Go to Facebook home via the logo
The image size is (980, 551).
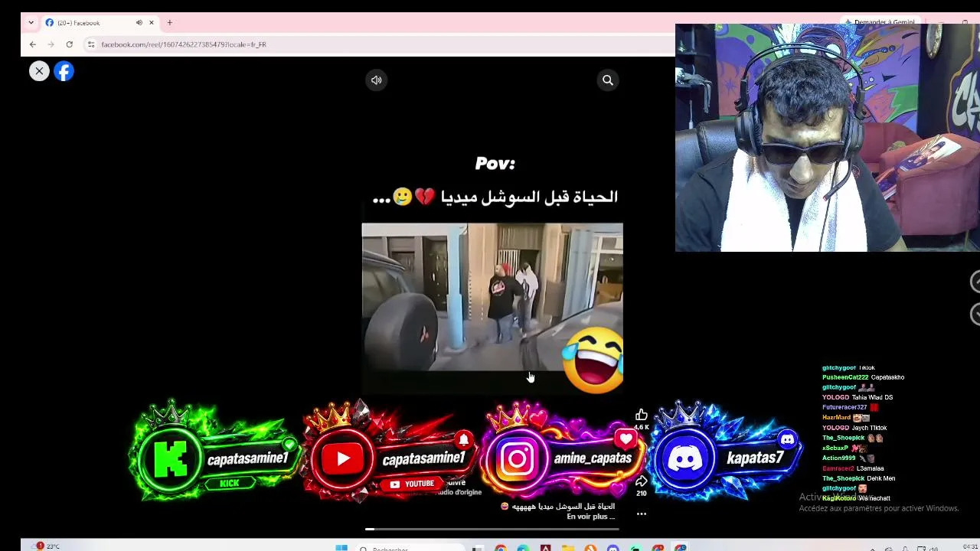64,71
